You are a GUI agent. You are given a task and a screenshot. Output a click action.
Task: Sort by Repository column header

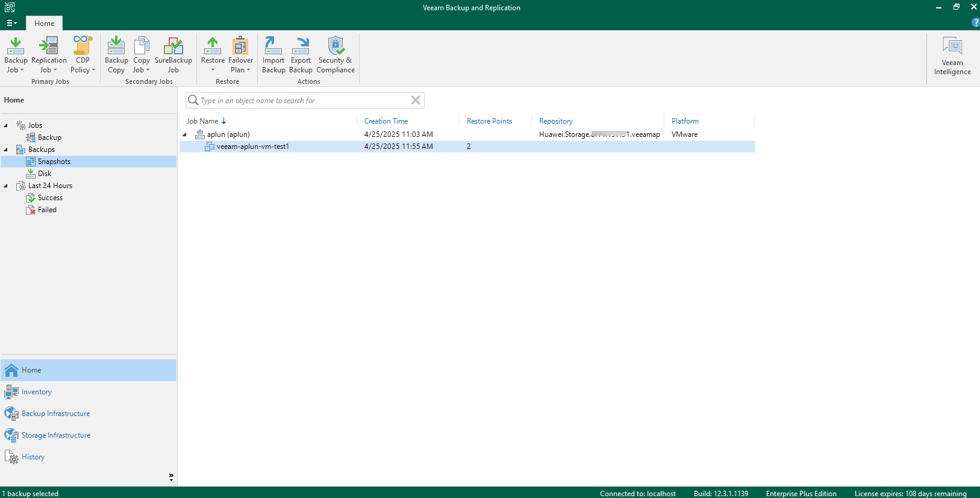[x=555, y=121]
